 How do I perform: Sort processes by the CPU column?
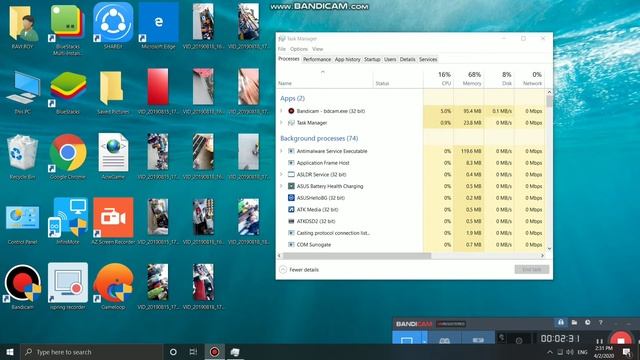pyautogui.click(x=438, y=78)
